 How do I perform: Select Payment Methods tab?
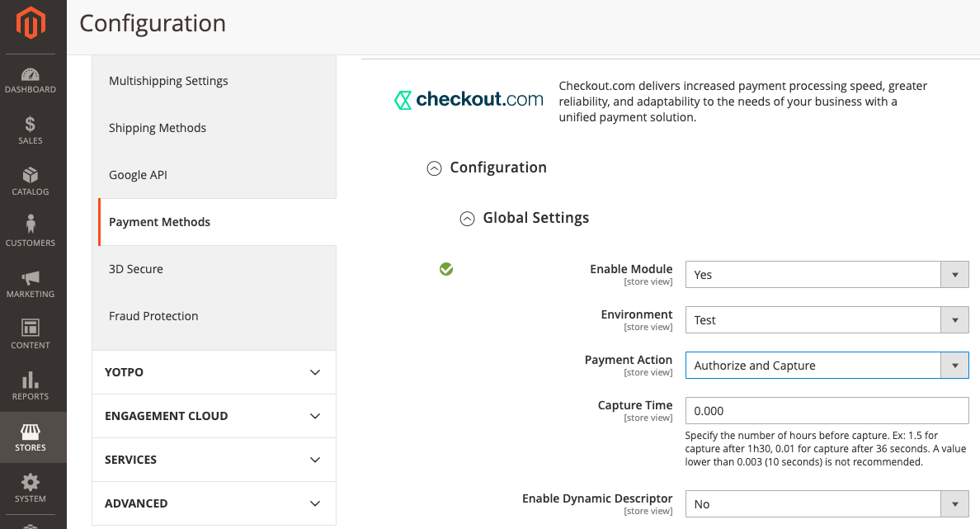(217, 222)
